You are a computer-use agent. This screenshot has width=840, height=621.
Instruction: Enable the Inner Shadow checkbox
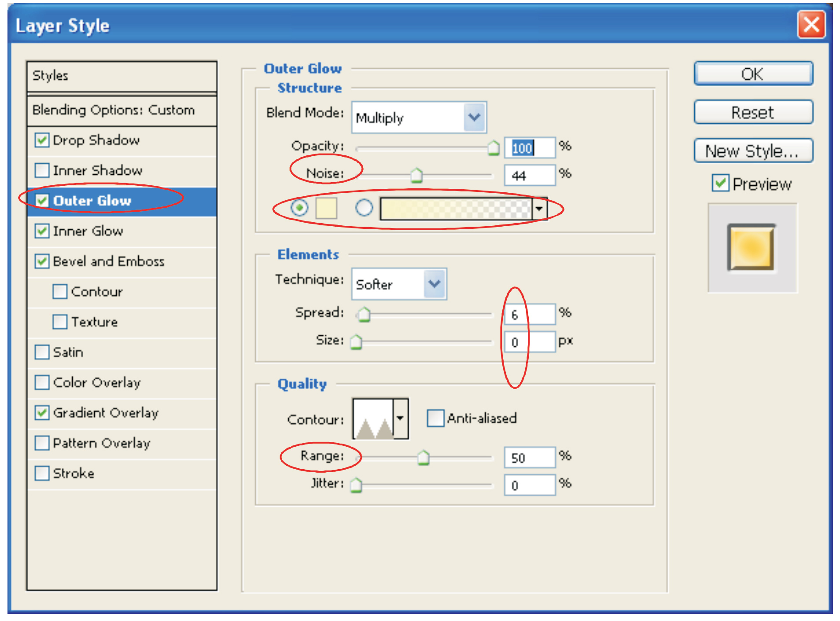[x=42, y=170]
